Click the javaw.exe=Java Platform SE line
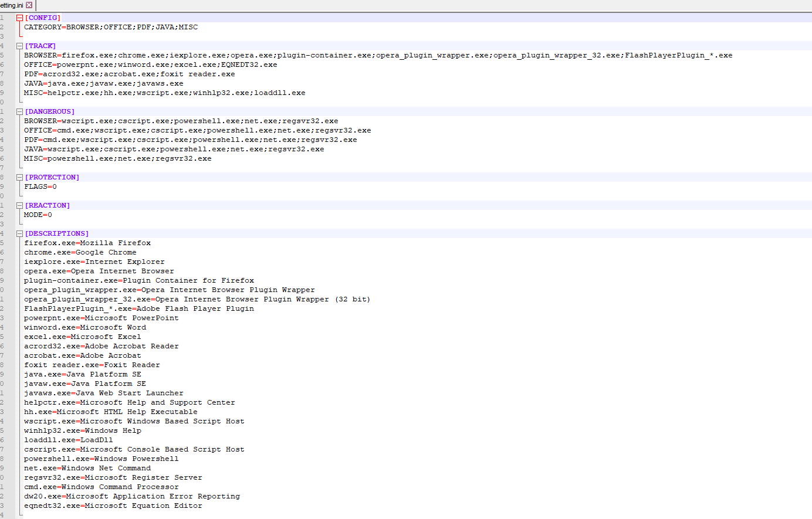The width and height of the screenshot is (812, 519). click(85, 384)
